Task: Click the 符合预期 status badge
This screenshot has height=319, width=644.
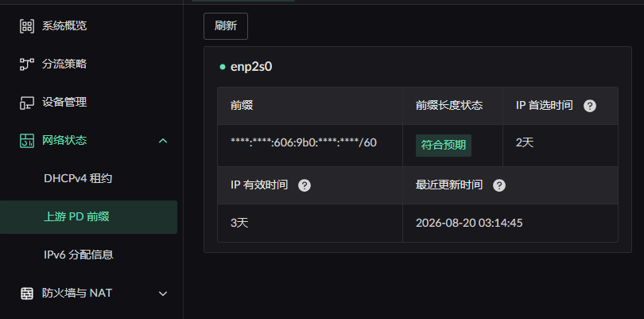Action: click(444, 146)
